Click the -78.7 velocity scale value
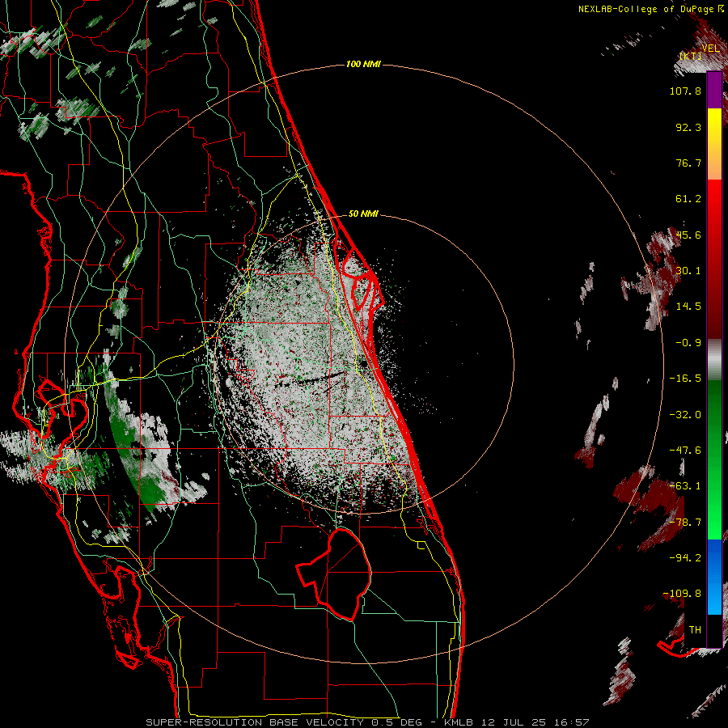 pos(685,523)
